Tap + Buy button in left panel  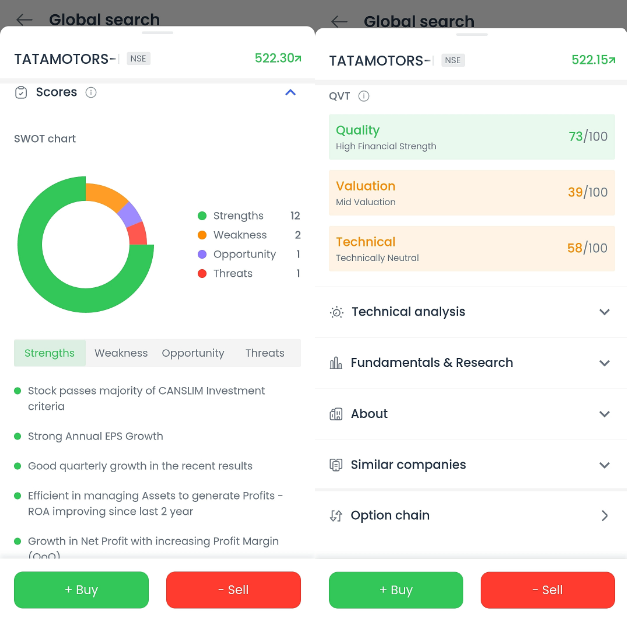81,590
